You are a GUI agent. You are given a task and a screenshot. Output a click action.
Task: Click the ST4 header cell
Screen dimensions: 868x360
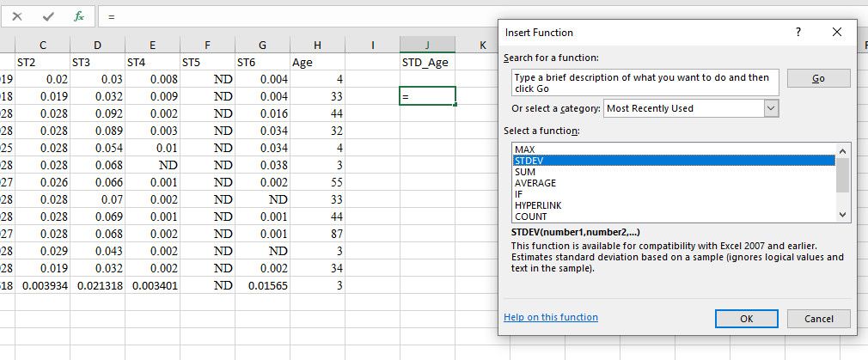152,63
